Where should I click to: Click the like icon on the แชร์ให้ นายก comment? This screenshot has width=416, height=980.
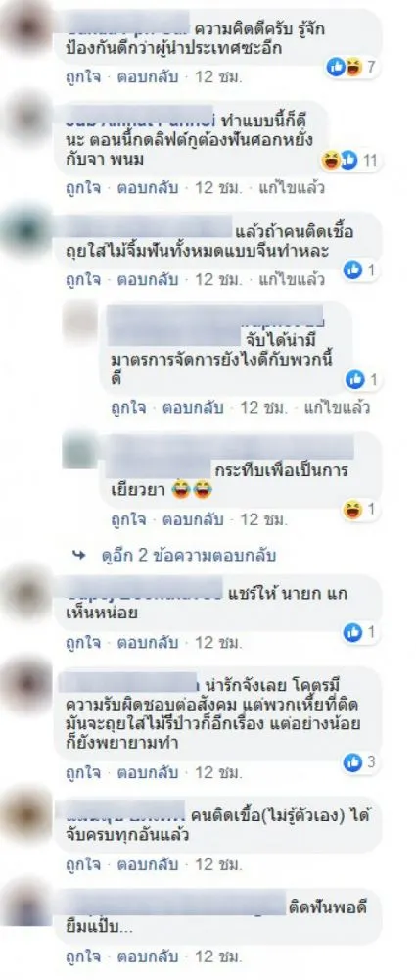coord(352,632)
